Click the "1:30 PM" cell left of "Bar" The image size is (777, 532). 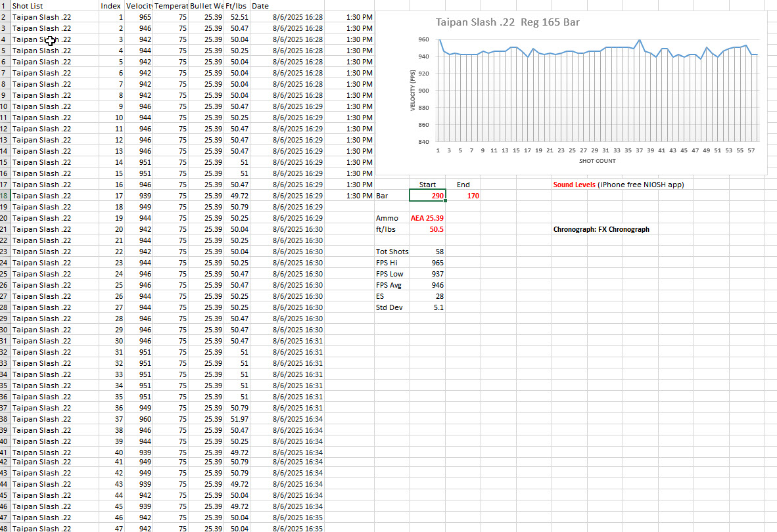(349, 196)
